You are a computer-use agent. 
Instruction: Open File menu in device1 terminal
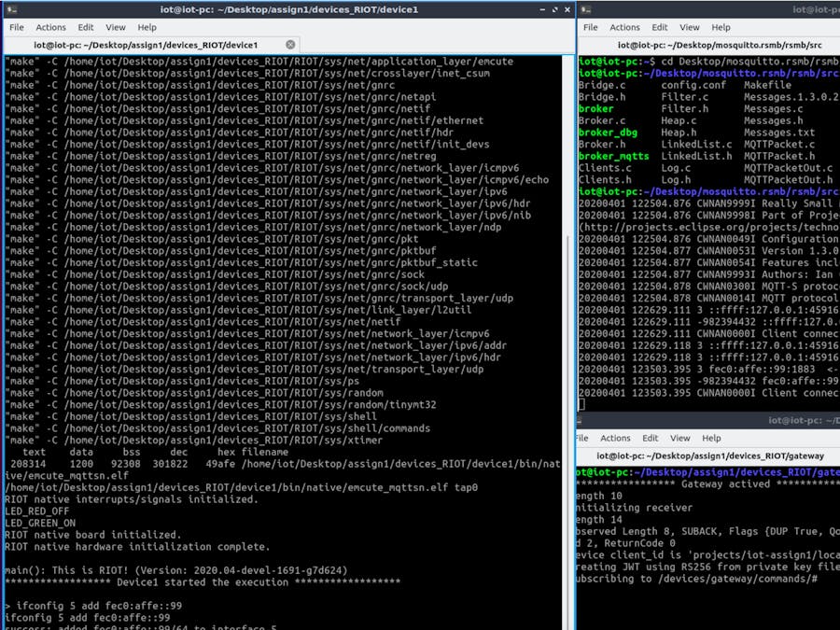17,27
